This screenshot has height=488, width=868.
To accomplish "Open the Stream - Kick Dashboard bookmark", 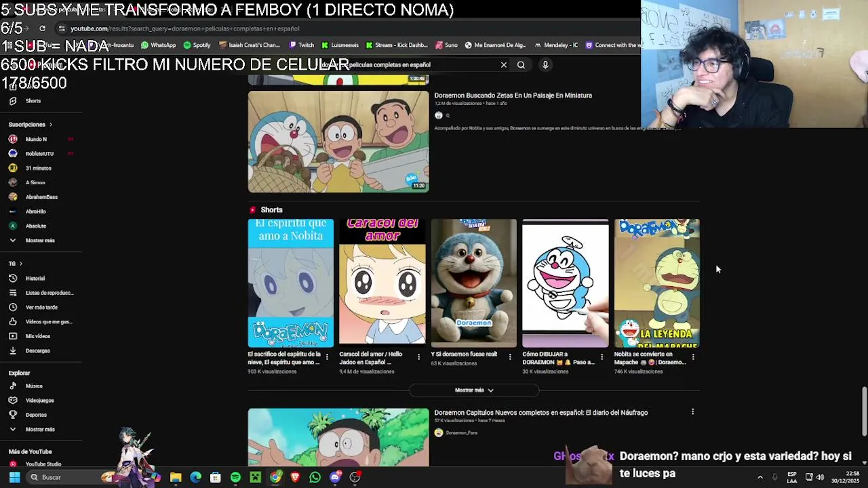I will [396, 45].
